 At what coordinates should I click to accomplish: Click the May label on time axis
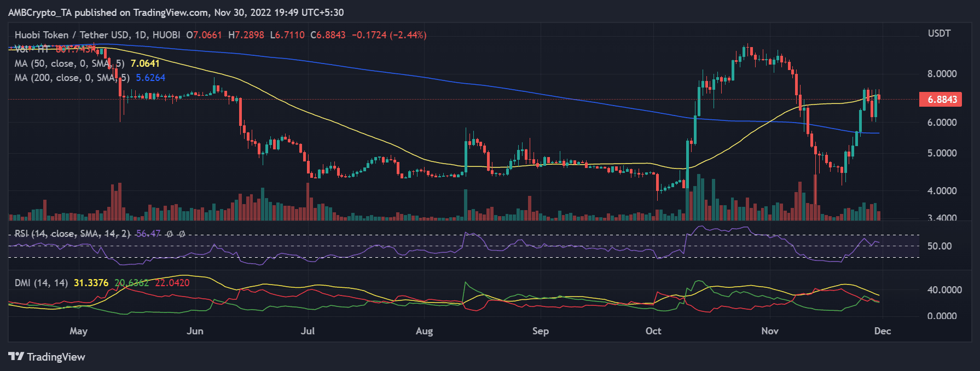point(79,331)
